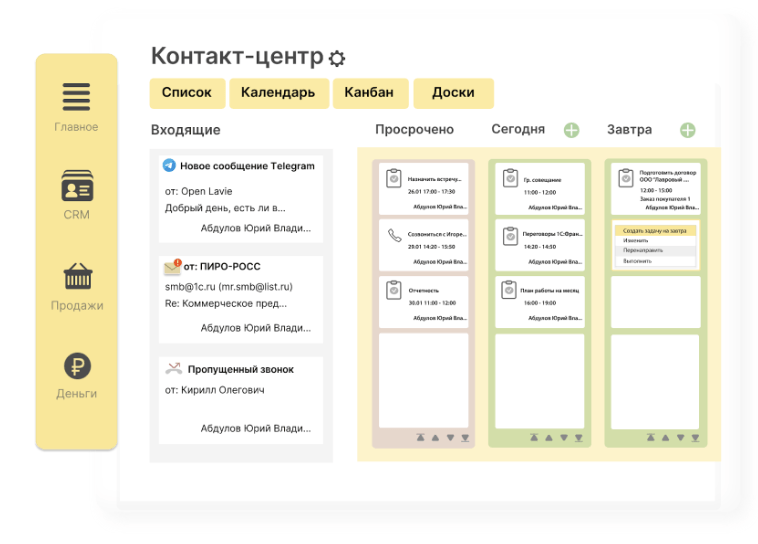758x544 pixels.
Task: Click "26.01 17:00 - 17:30" time text
Action: click(x=432, y=191)
